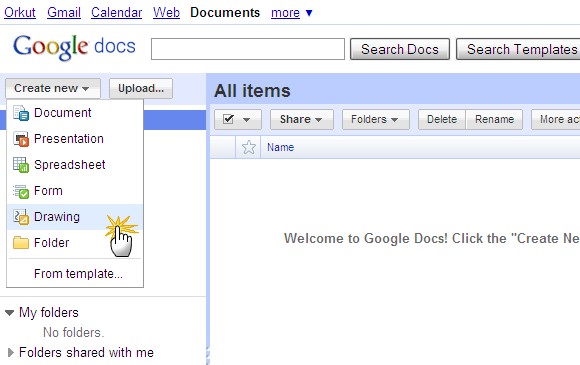Open the Share dropdown

[x=301, y=119]
